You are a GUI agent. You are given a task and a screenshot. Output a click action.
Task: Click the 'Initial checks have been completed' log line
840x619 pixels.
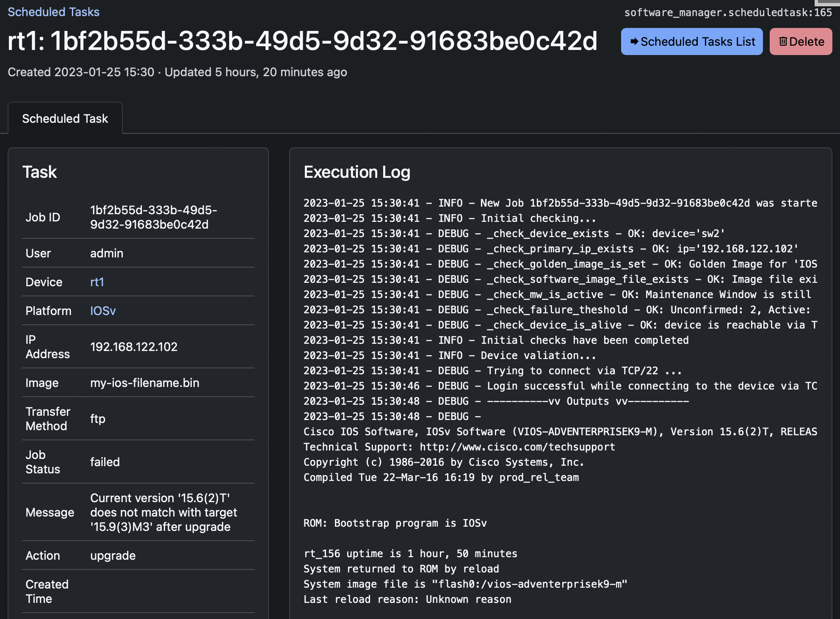[496, 340]
